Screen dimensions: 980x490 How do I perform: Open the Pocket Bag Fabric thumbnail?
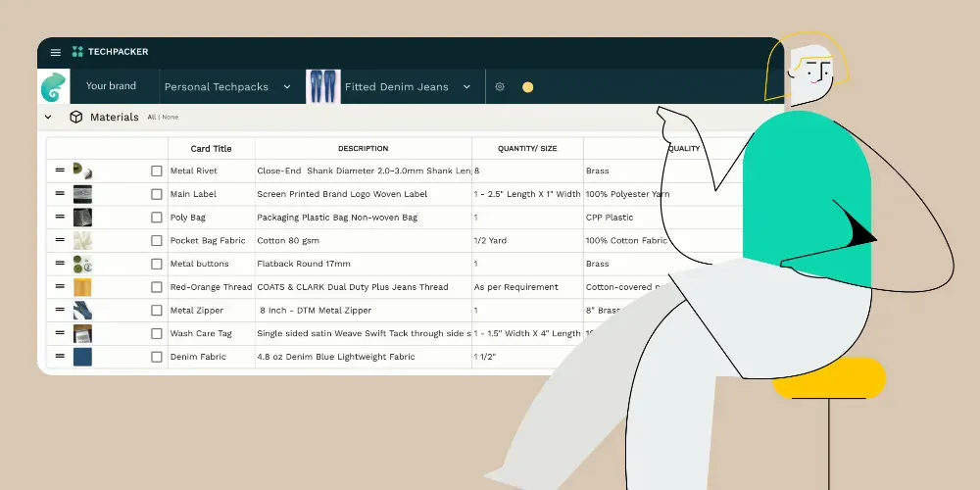82,241
